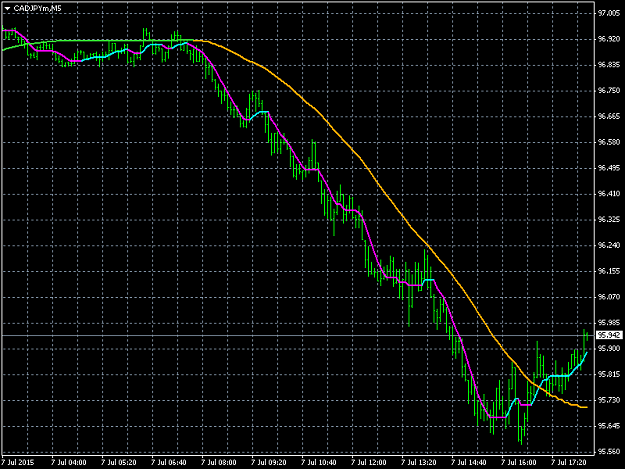Select time axis label 7 Jul 10:40
This screenshot has height=469, width=625.
tap(318, 463)
